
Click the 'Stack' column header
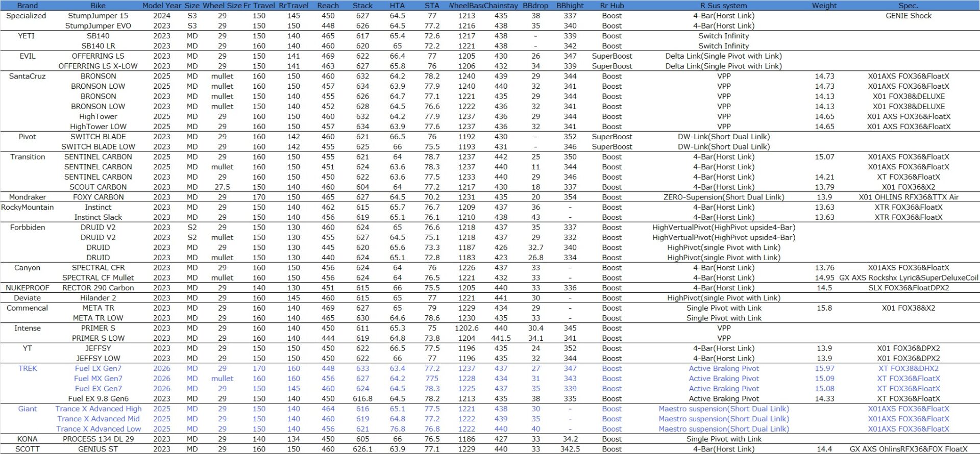(x=362, y=6)
